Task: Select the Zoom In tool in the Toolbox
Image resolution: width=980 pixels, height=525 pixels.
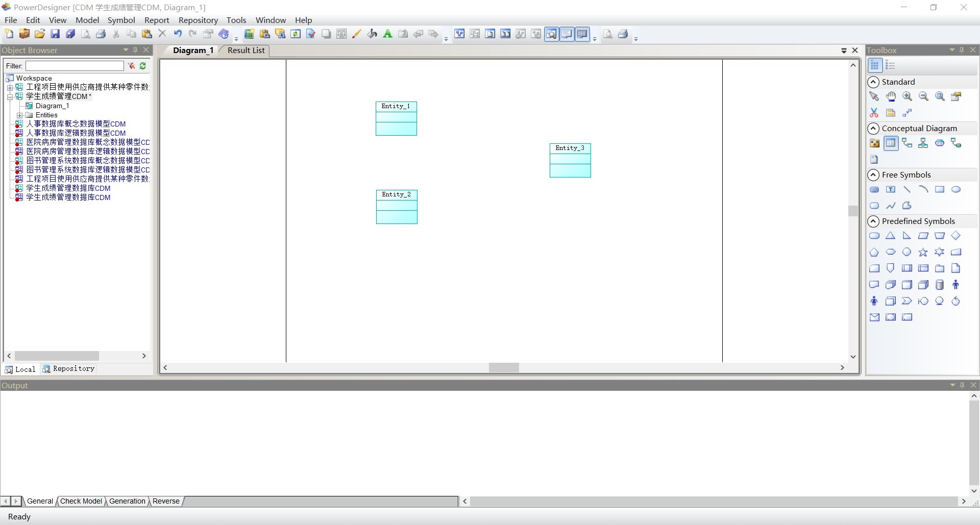Action: (908, 96)
